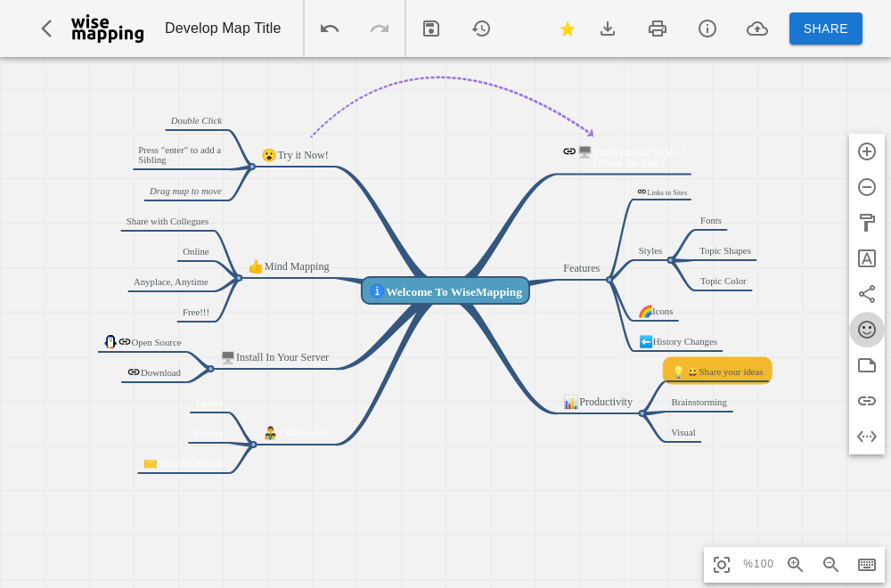
Task: Undo the last edit
Action: pyautogui.click(x=330, y=29)
